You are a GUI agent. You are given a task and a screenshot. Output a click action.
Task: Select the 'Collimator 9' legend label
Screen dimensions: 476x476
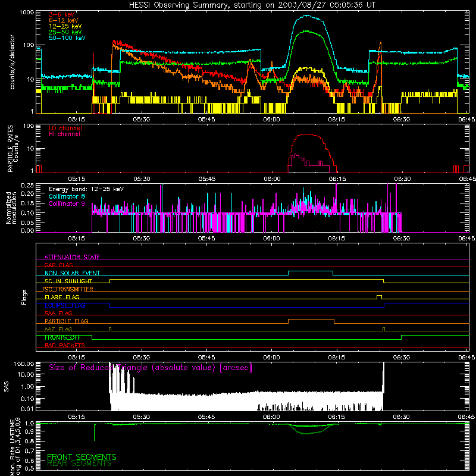coord(67,203)
